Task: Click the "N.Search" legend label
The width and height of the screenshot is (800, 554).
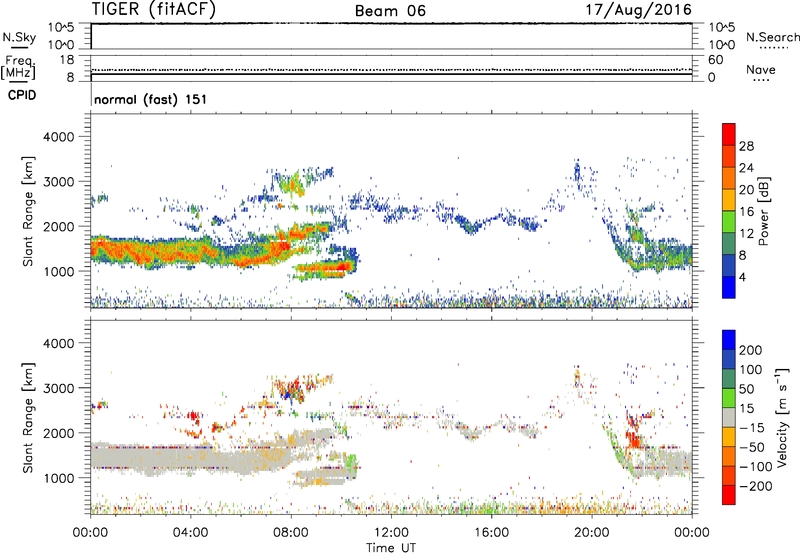Action: (772, 37)
